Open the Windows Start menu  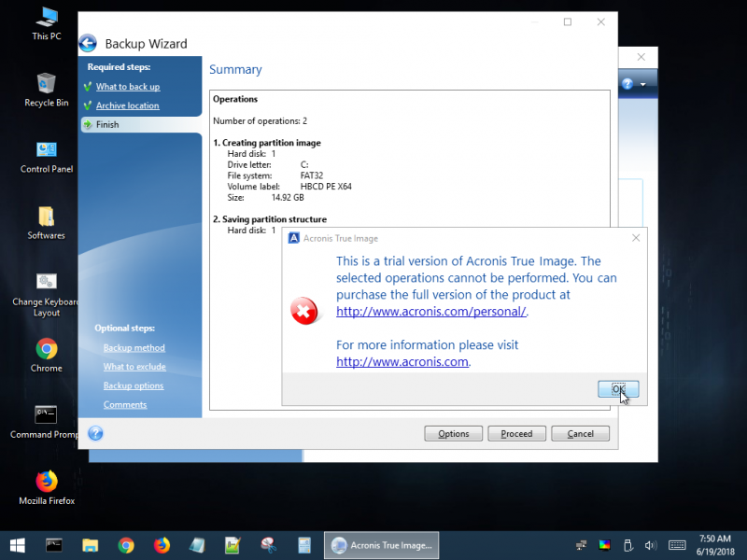[x=17, y=545]
